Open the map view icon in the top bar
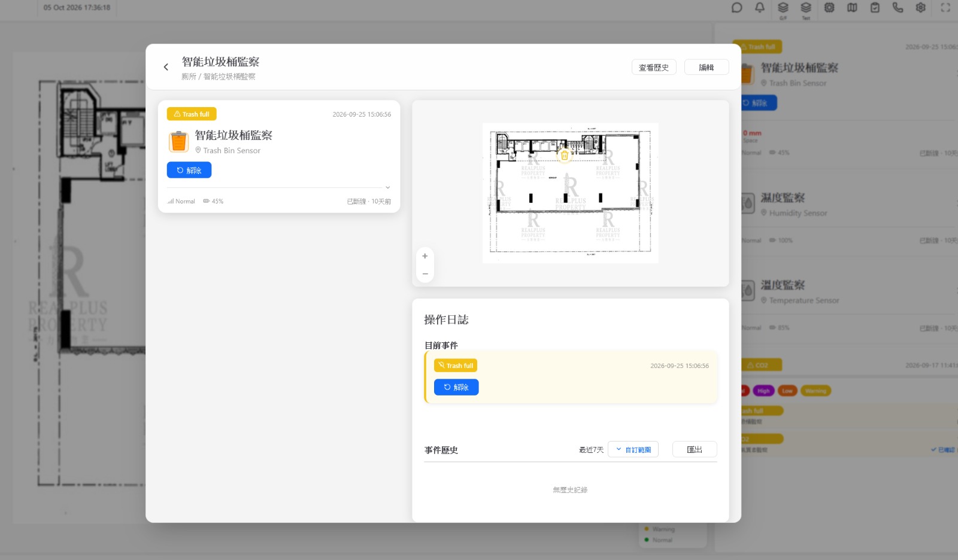958x560 pixels. pos(852,8)
